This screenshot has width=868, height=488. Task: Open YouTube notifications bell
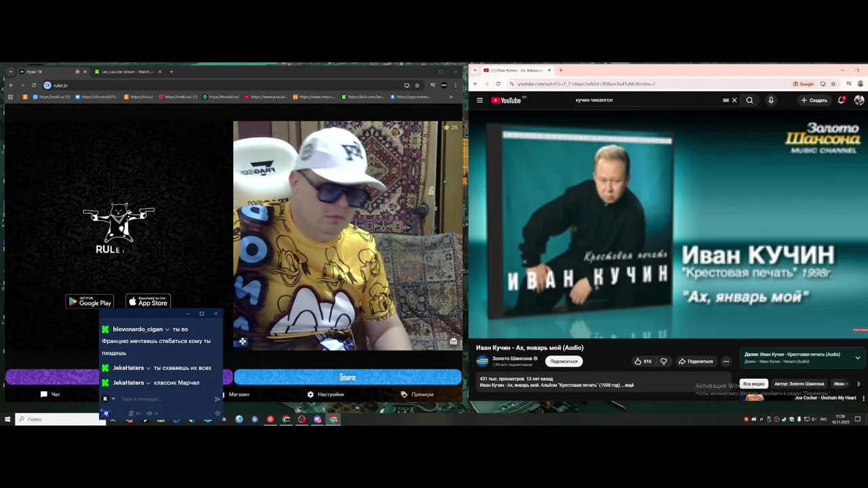point(841,100)
